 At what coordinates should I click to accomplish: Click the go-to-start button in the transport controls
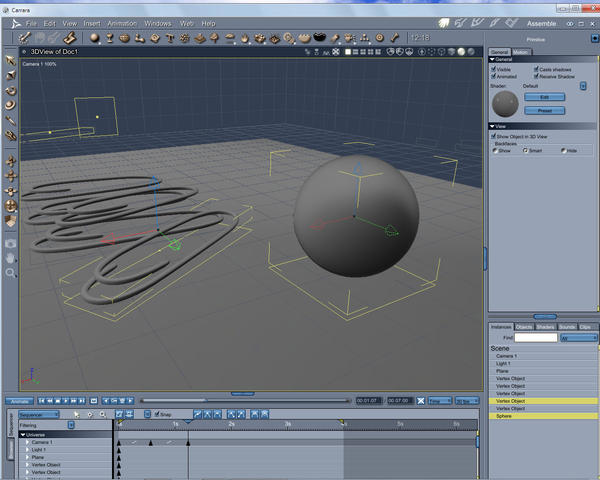(x=41, y=401)
